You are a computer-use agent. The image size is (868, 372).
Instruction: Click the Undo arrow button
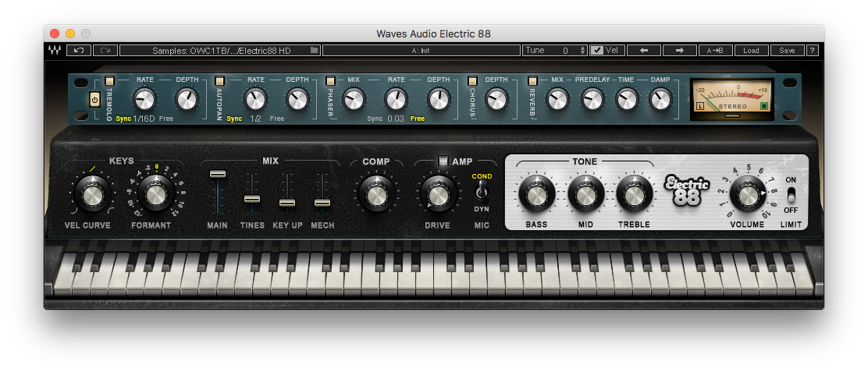(79, 50)
